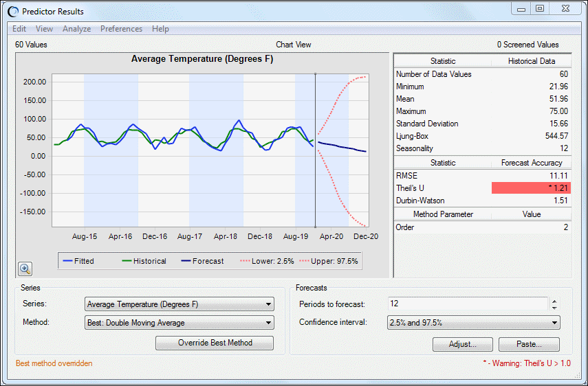Click the Predictor Results app icon
This screenshot has width=588, height=386.
(14, 12)
